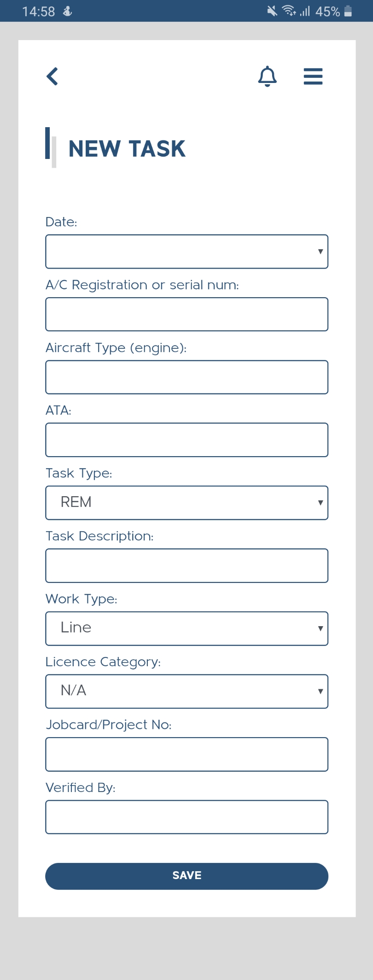Viewport: 373px width, 980px height.
Task: Tap the Task Description input box
Action: (186, 565)
